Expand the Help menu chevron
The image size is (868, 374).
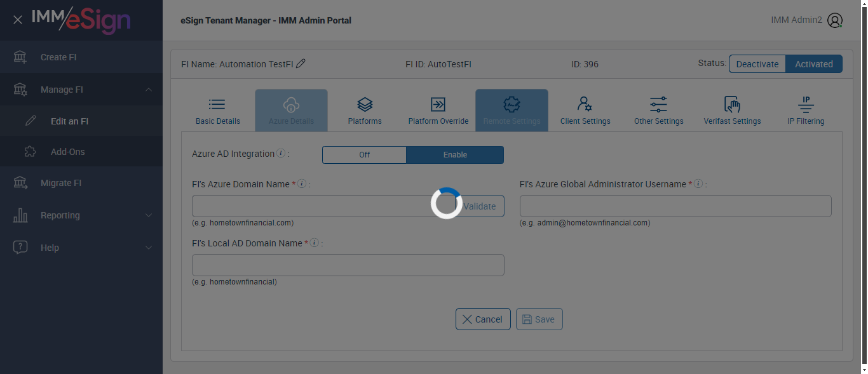coord(149,248)
